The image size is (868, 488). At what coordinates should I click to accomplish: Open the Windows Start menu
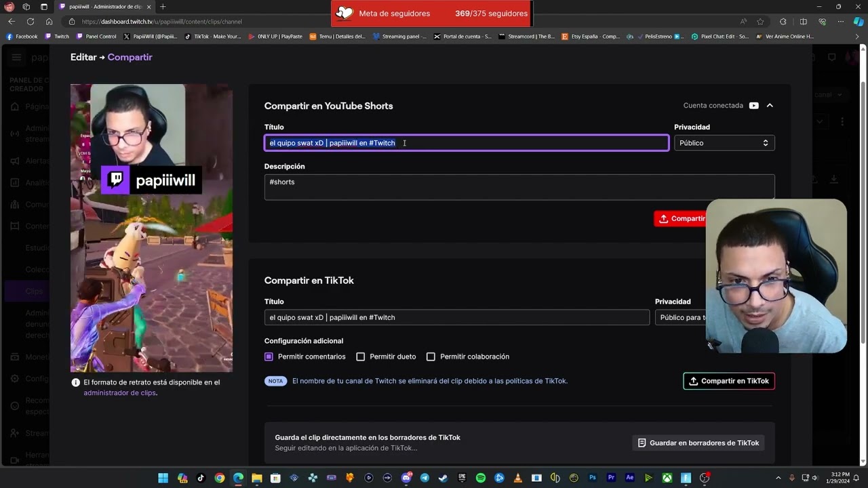(163, 478)
